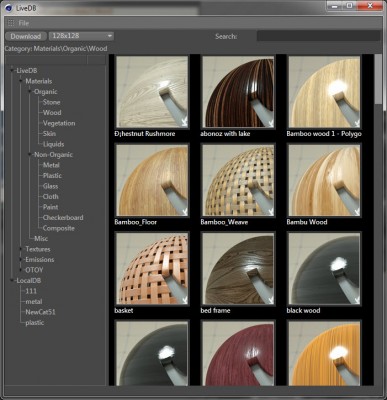Click download arrow on Bamboo_Weave thumbnail
The height and width of the screenshot is (400, 387).
270,211
